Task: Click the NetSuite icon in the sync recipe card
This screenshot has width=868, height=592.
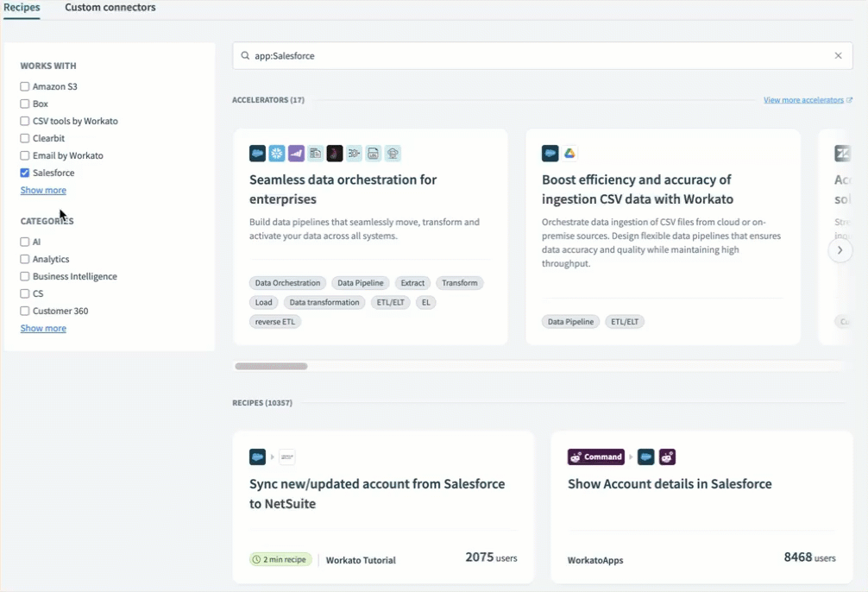Action: (x=286, y=457)
